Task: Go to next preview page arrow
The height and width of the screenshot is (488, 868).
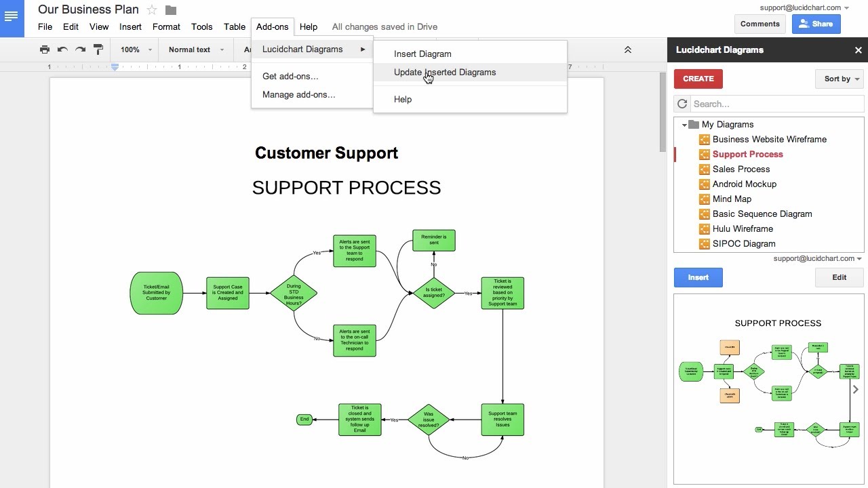Action: coord(855,389)
